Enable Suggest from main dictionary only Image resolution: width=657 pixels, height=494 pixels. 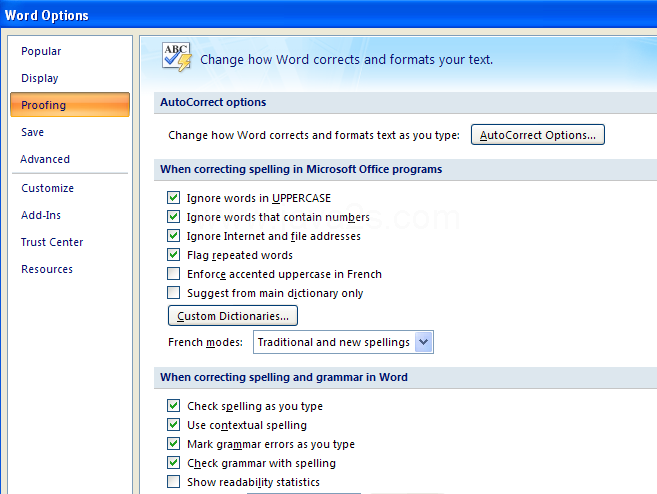pyautogui.click(x=173, y=292)
